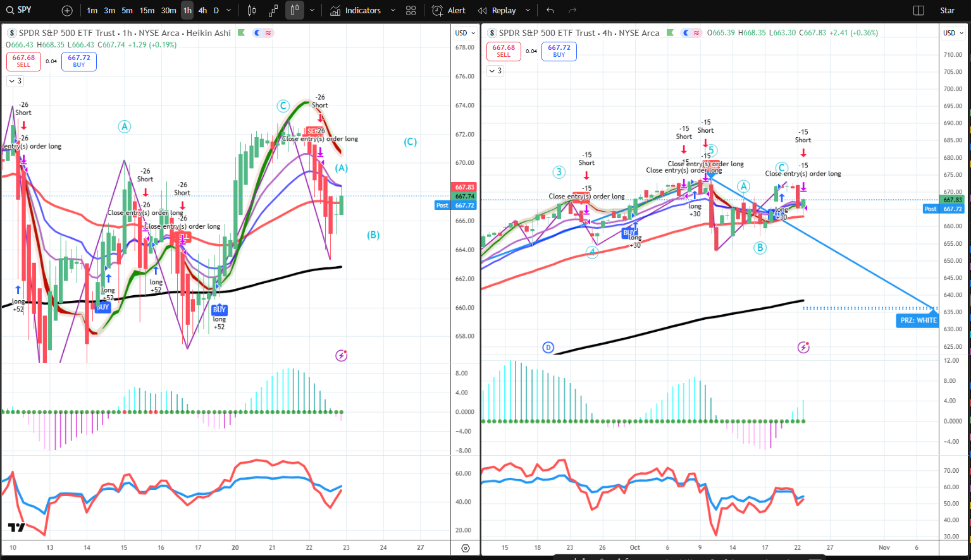Switch to the daily D interval
Viewport: 971px width, 560px height.
click(x=216, y=11)
